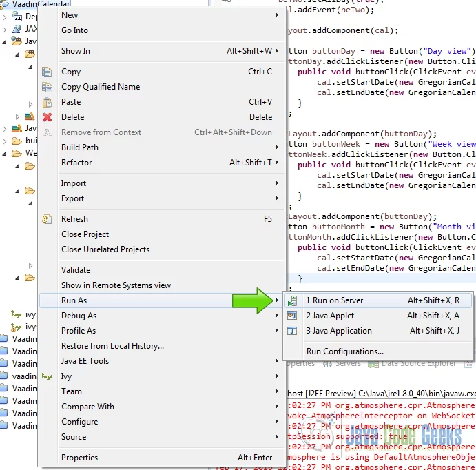Collapse the WebContent folder node
The image size is (476, 470).
click(x=4, y=154)
